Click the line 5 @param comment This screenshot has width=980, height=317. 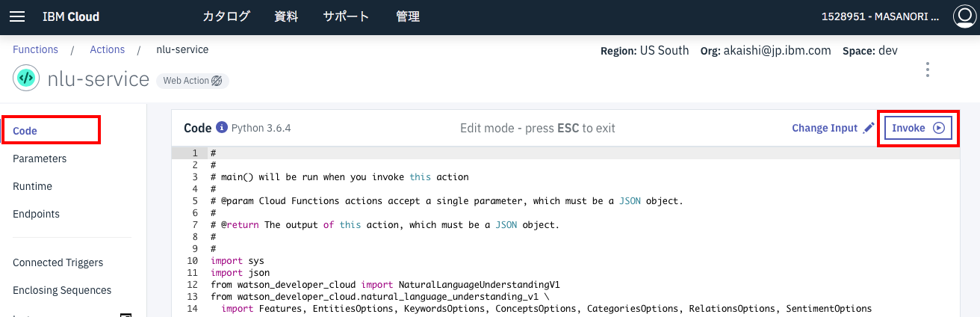[447, 201]
